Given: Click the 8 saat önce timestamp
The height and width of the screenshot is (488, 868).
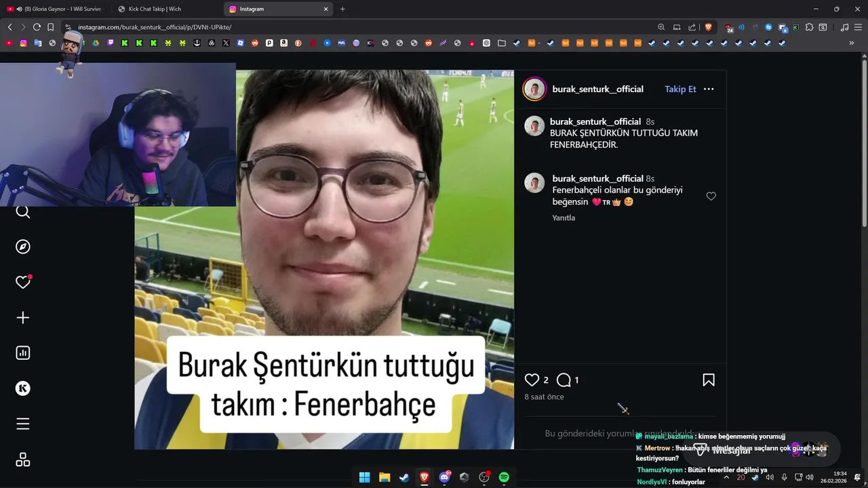Looking at the screenshot, I should point(544,397).
